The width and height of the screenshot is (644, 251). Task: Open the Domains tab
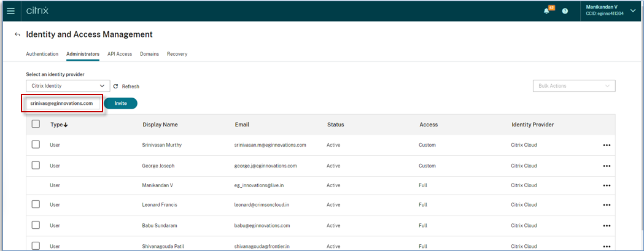150,54
